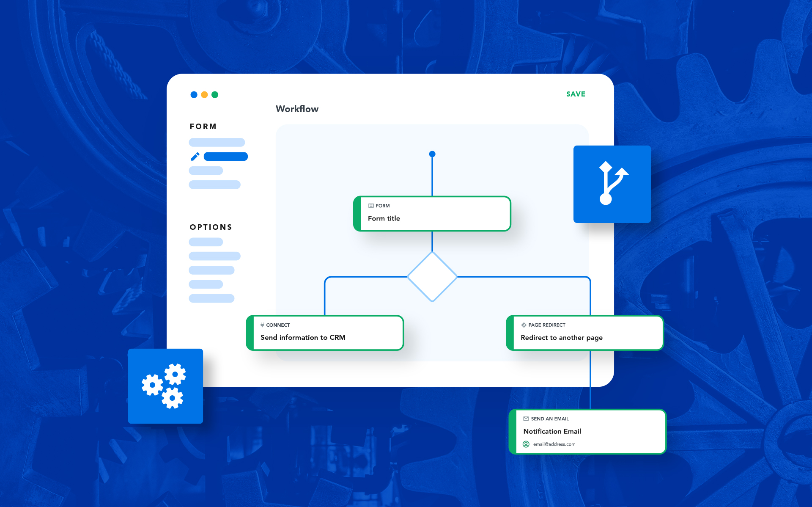The height and width of the screenshot is (507, 812).
Task: Click the blue window dot
Action: tap(194, 95)
